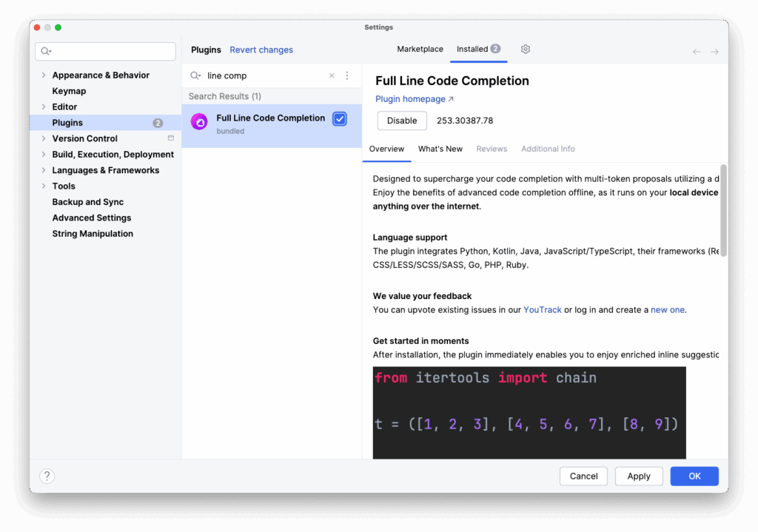Click the Disable button for the plugin
Screen dimensions: 758x532
401,119
